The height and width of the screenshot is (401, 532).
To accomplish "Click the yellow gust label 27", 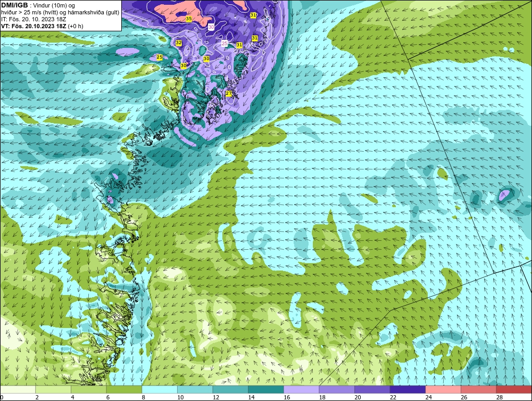I will 229,93.
